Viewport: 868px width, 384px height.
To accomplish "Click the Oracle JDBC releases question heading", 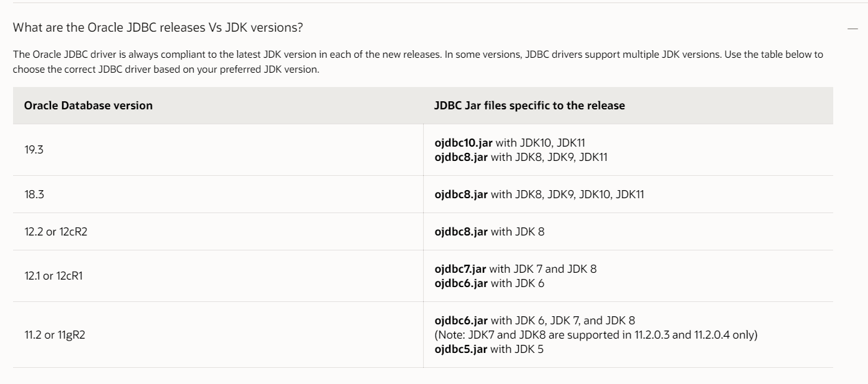I will pyautogui.click(x=158, y=28).
